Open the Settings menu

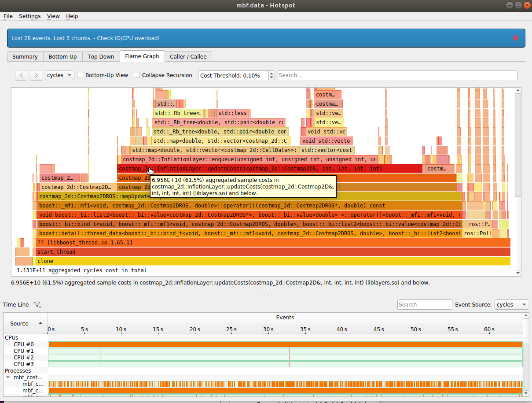(x=29, y=16)
